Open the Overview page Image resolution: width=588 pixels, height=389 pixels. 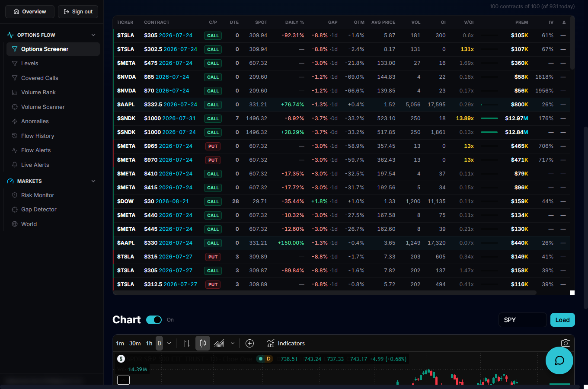click(29, 12)
